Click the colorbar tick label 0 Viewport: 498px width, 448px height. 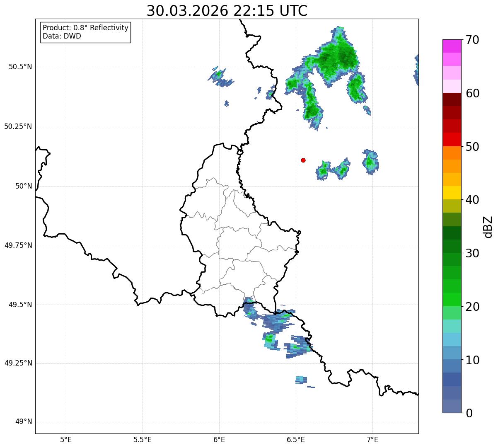pos(469,413)
